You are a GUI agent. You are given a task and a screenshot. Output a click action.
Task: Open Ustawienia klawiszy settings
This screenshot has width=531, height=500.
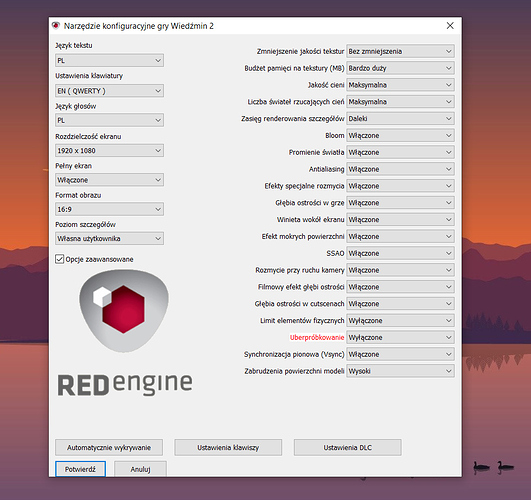pyautogui.click(x=228, y=447)
